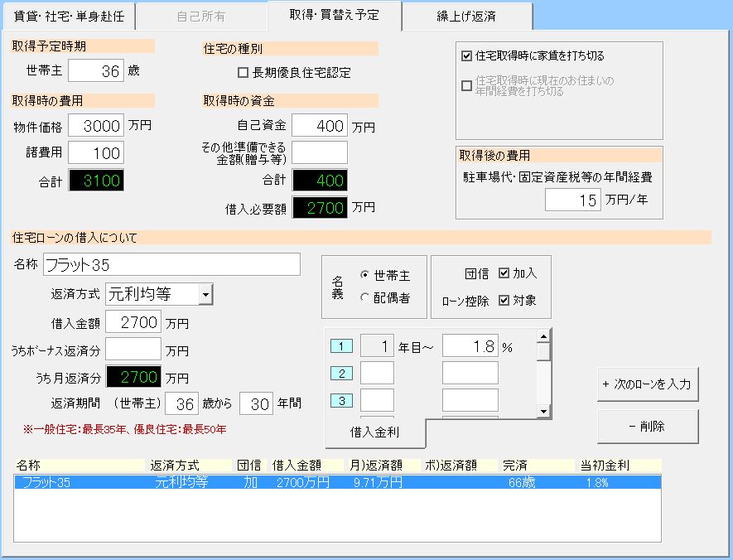Toggle the 団信 加入 checkbox

click(504, 273)
